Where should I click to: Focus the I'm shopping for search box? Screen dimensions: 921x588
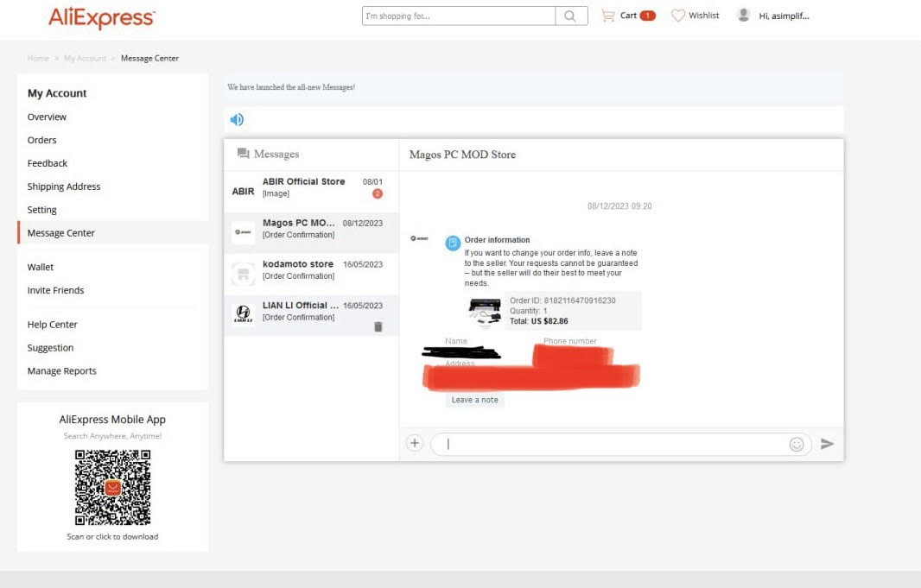459,16
